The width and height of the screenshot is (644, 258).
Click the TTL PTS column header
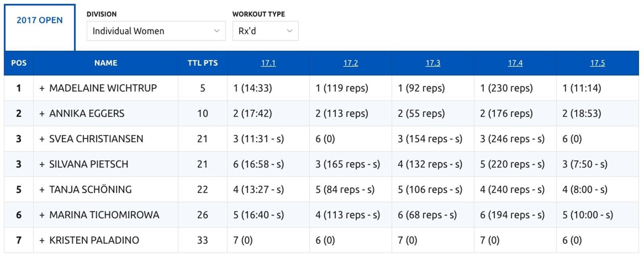pos(202,63)
